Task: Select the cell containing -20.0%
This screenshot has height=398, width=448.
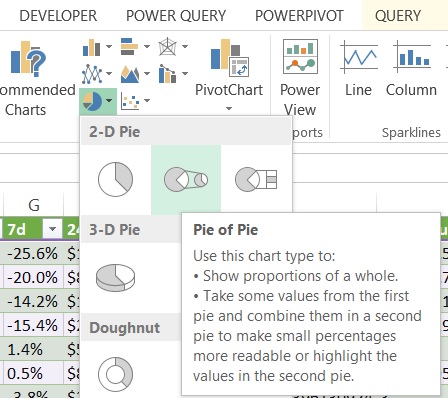Action: 33,277
